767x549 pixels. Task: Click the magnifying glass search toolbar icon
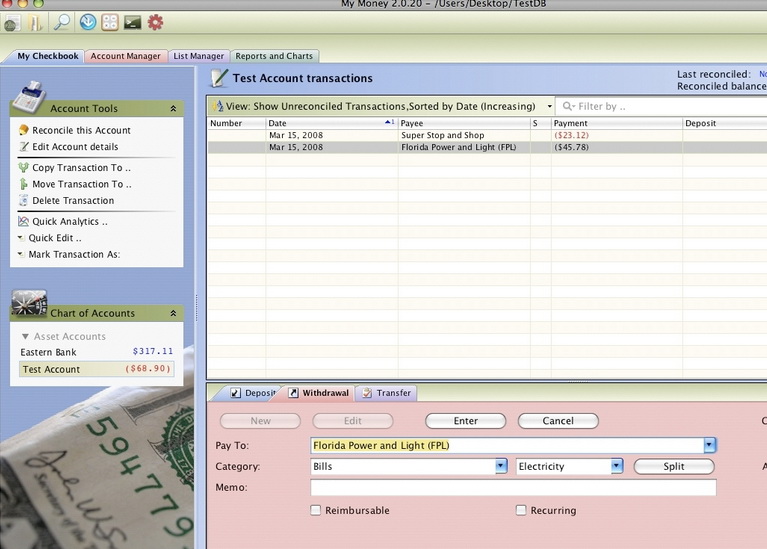click(62, 22)
